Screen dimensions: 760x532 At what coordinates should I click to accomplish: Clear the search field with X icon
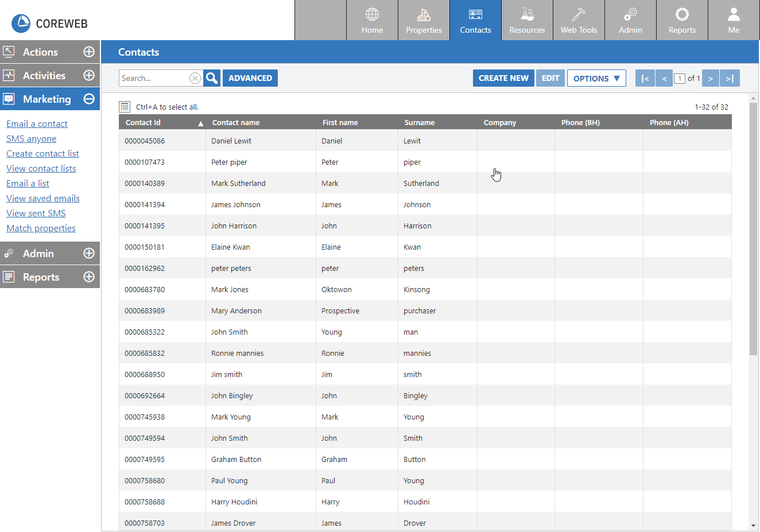195,78
